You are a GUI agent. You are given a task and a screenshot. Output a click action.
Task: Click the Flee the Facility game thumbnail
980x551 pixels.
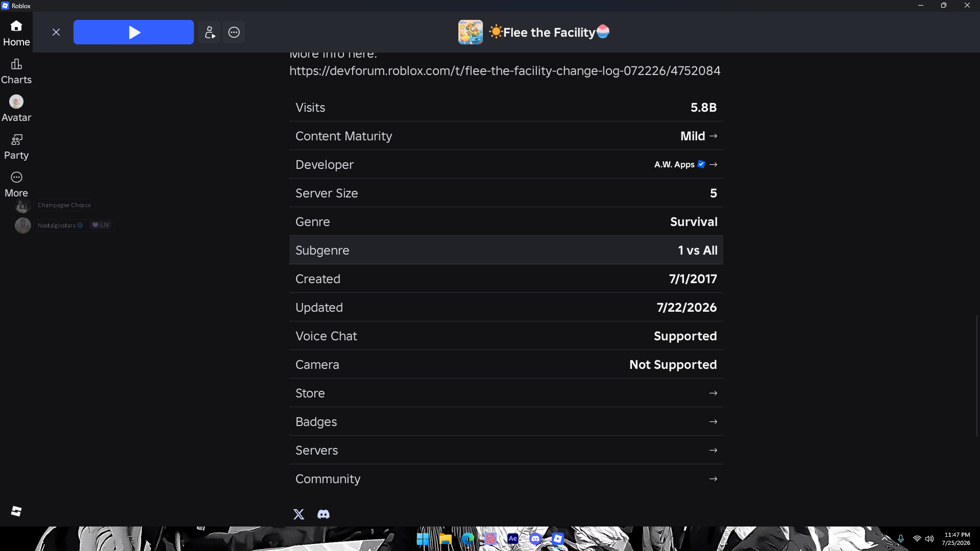470,32
